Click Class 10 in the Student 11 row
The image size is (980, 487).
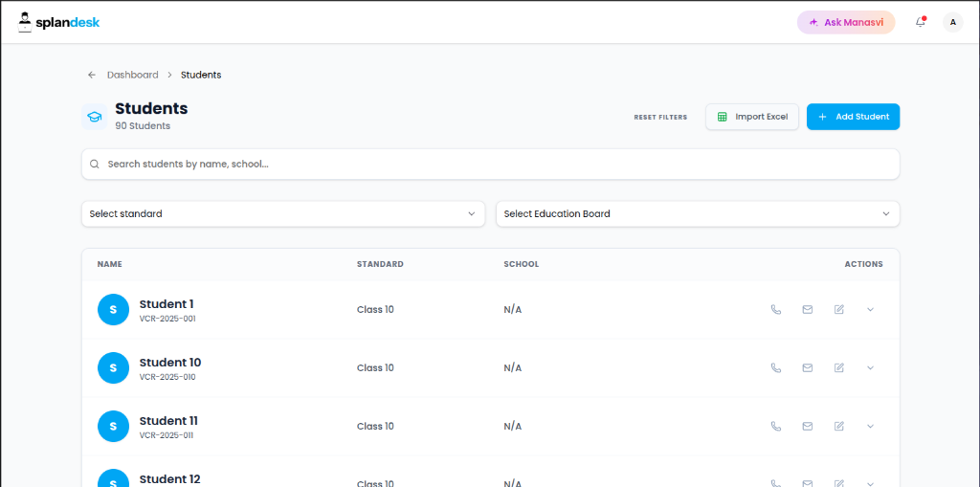375,427
